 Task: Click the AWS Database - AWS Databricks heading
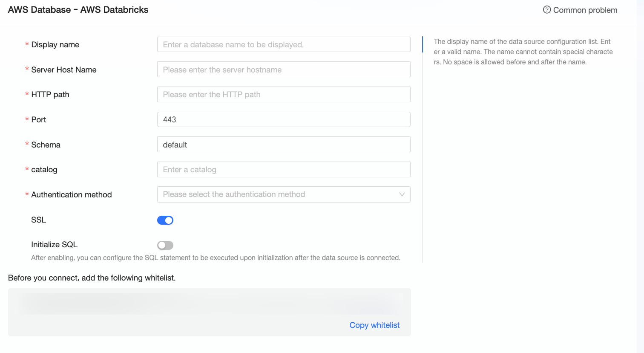(78, 10)
